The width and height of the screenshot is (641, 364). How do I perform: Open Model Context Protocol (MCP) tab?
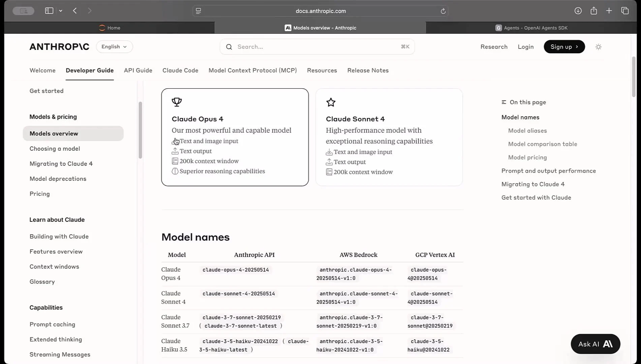[253, 70]
